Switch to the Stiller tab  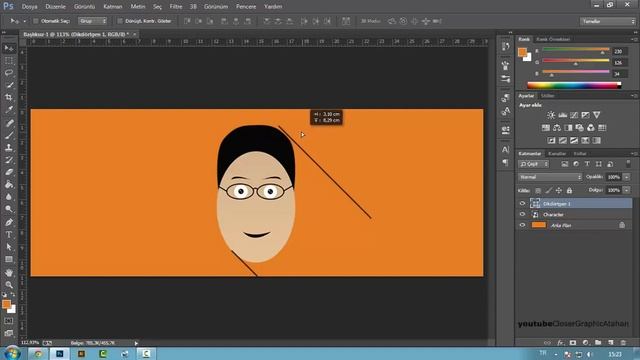point(547,96)
